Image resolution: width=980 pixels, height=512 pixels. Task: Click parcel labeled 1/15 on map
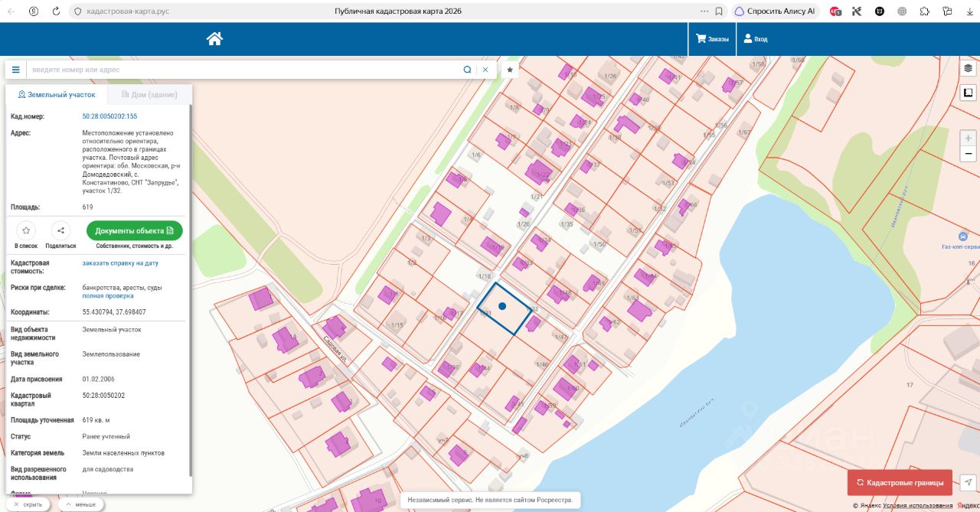click(x=397, y=325)
